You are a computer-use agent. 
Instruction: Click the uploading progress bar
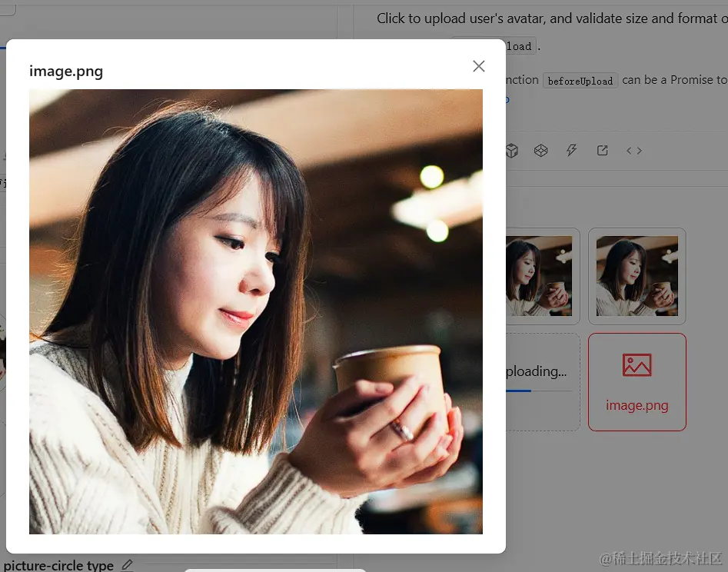tap(539, 391)
